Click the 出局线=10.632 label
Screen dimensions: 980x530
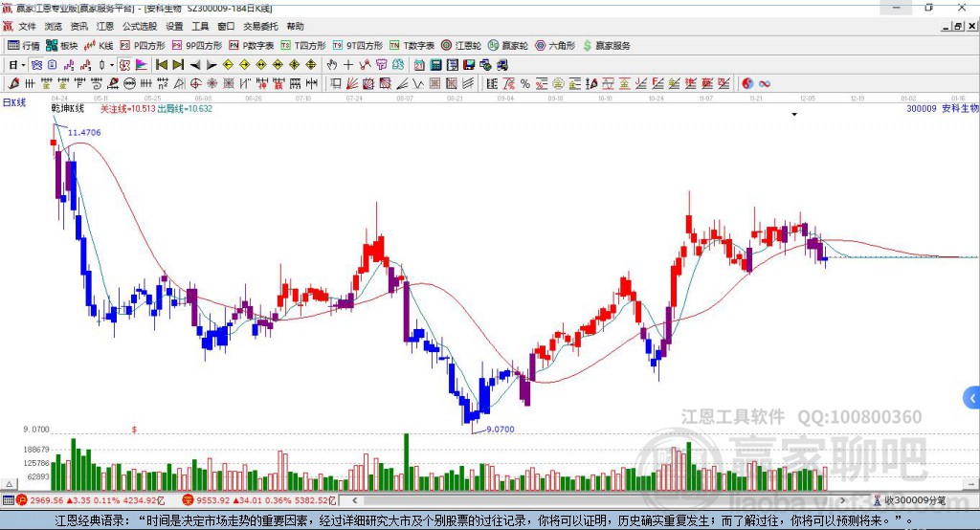pyautogui.click(x=185, y=109)
